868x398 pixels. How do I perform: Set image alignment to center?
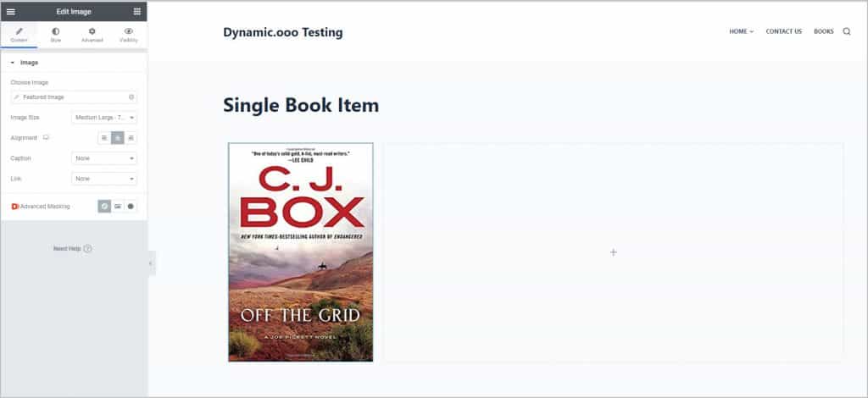[x=118, y=137]
